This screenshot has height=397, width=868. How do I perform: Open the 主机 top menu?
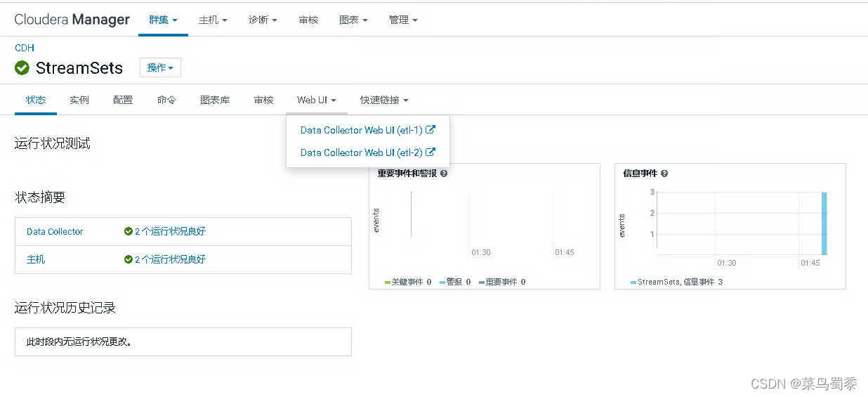(213, 20)
